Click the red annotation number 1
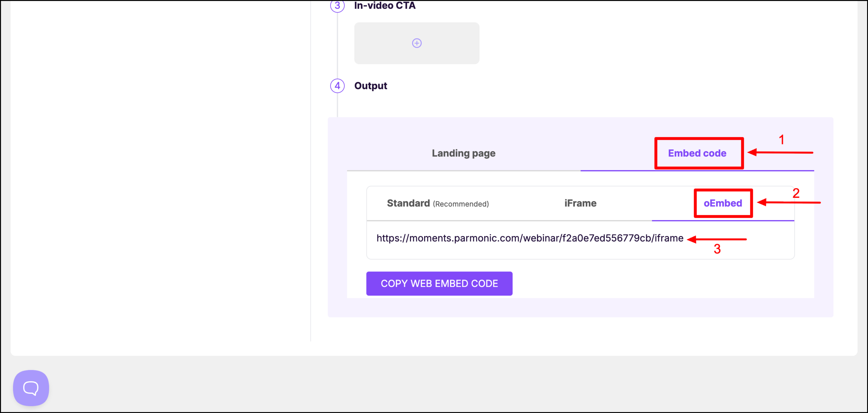868x413 pixels. [781, 140]
